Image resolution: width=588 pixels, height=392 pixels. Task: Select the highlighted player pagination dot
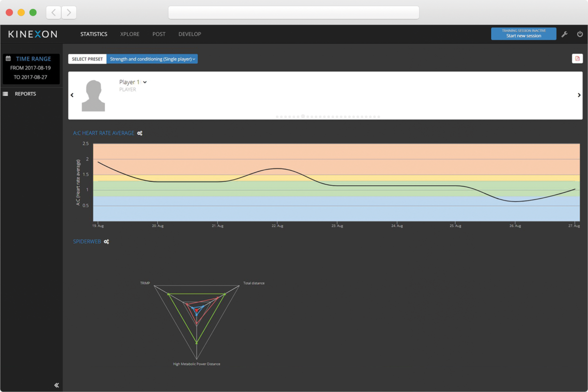303,117
